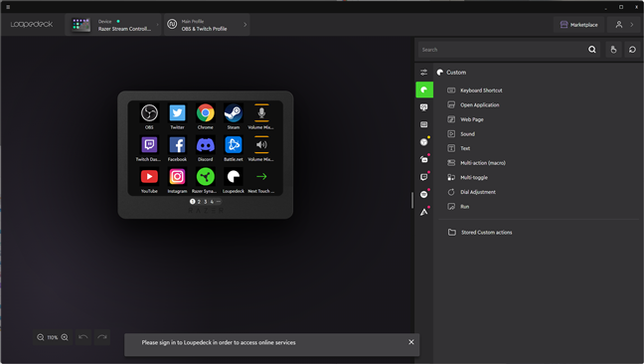Open the monitor system actions sidebar icon

point(423,107)
